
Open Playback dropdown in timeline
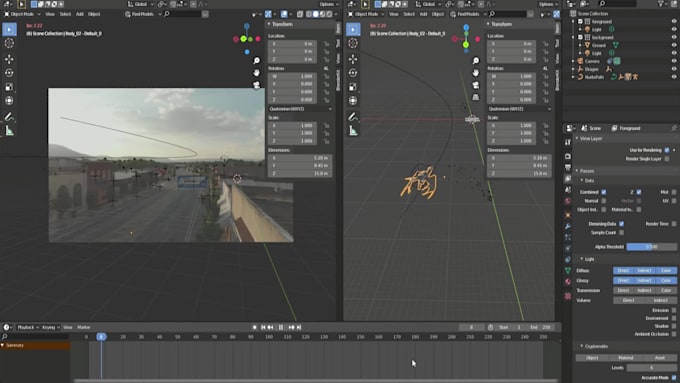[x=28, y=327]
